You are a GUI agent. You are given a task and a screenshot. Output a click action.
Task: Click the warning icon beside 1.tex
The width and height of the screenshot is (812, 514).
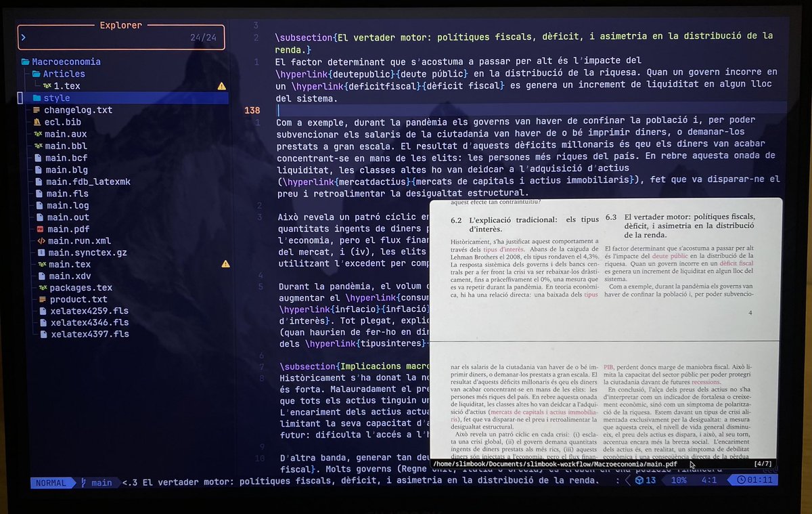pyautogui.click(x=221, y=86)
